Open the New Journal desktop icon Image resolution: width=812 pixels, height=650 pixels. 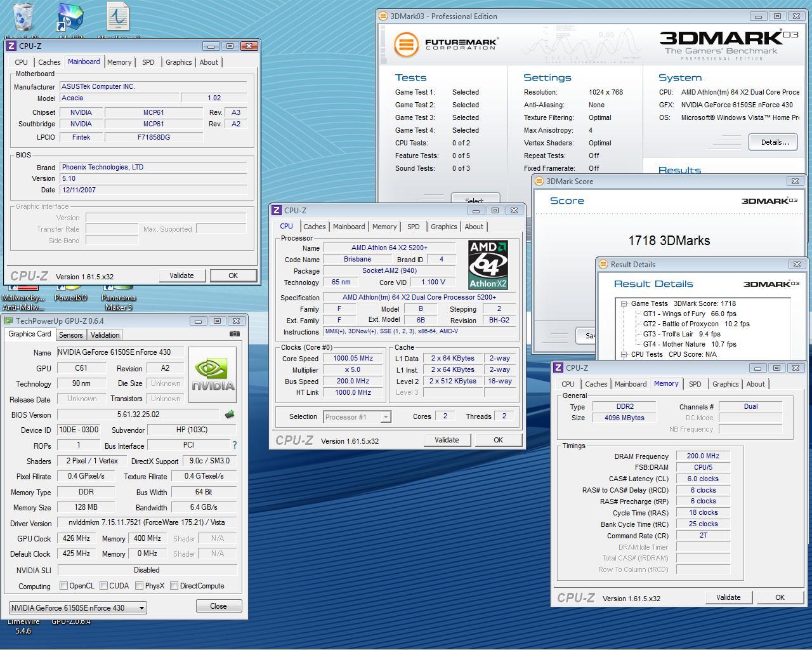[x=118, y=18]
